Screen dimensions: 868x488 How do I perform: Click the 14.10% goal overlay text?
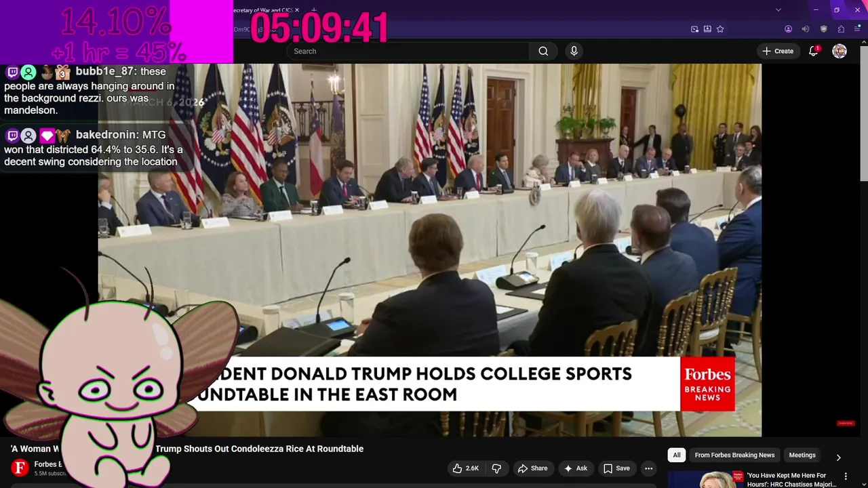(116, 22)
